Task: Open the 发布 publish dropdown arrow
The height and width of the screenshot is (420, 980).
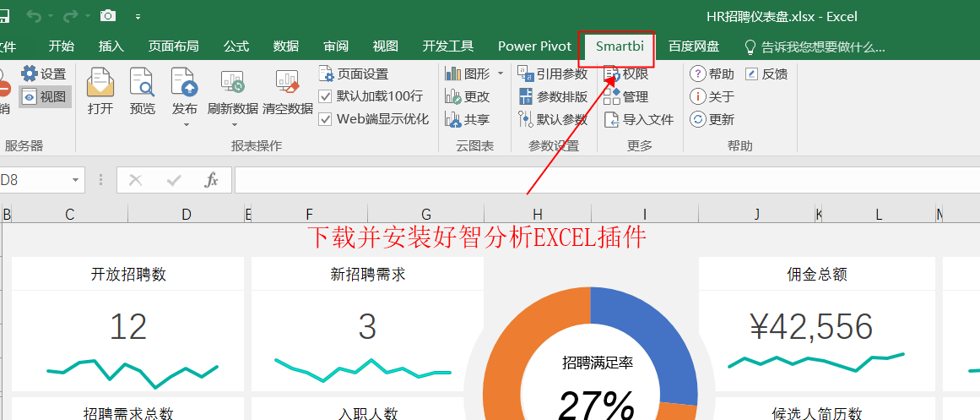Action: [x=186, y=124]
